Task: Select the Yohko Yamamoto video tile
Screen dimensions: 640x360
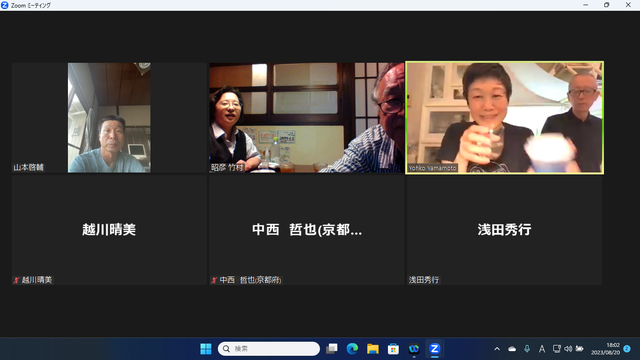Action: [x=504, y=118]
